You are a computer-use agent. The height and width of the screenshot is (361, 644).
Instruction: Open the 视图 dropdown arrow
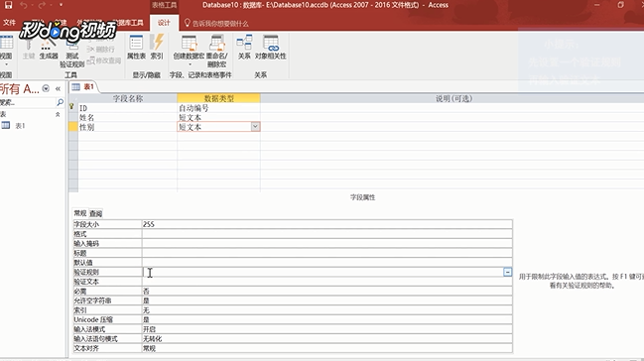pyautogui.click(x=6, y=64)
